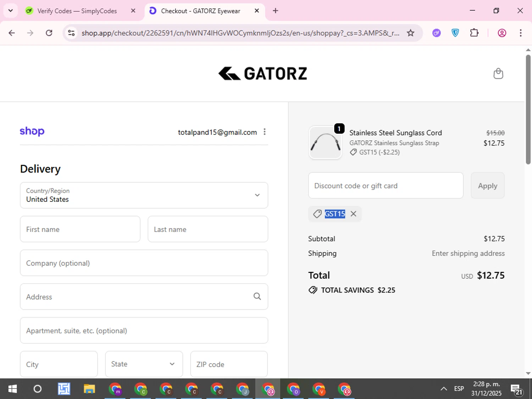Click the page vertical scrollbar
Image resolution: width=532 pixels, height=399 pixels.
click(x=528, y=109)
